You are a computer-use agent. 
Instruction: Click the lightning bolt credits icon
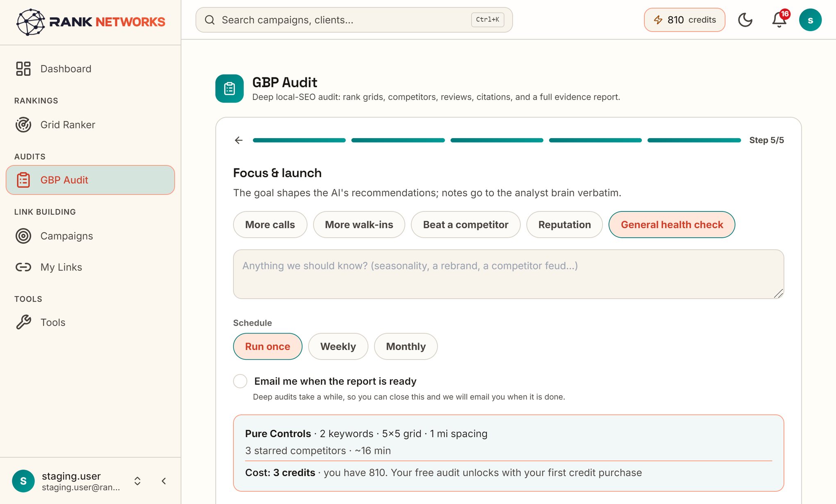point(658,20)
